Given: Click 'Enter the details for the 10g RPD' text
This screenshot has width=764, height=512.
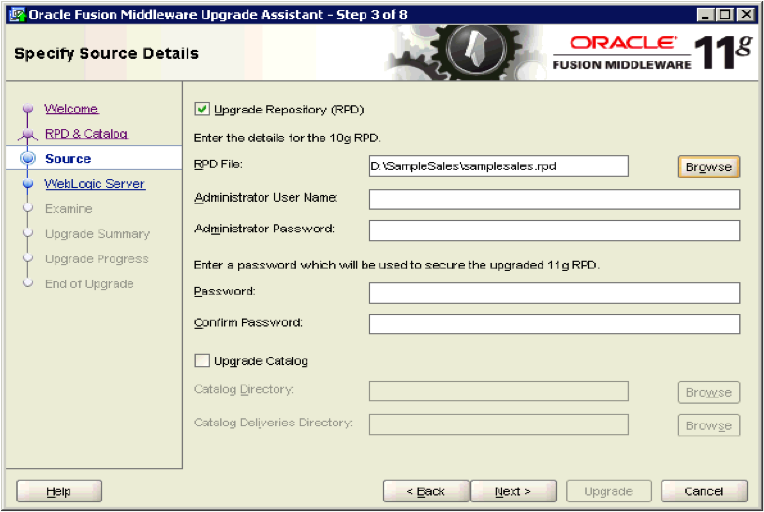Looking at the screenshot, I should click(x=287, y=138).
